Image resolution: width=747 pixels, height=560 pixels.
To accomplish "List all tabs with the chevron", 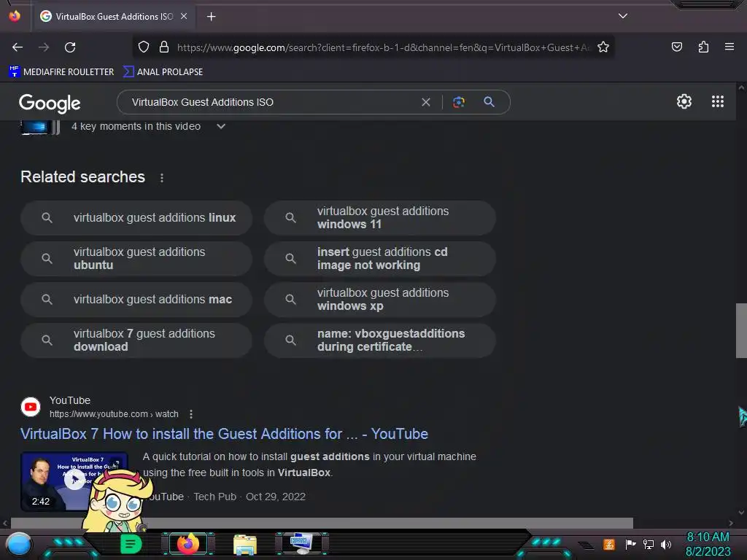I will click(623, 16).
